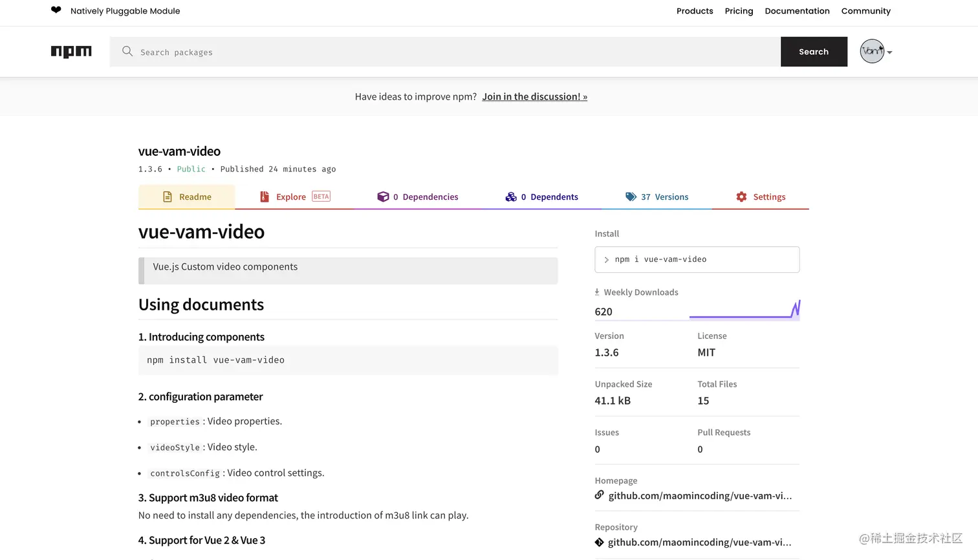Click the Homepage link icon
The image size is (978, 560).
coord(600,495)
